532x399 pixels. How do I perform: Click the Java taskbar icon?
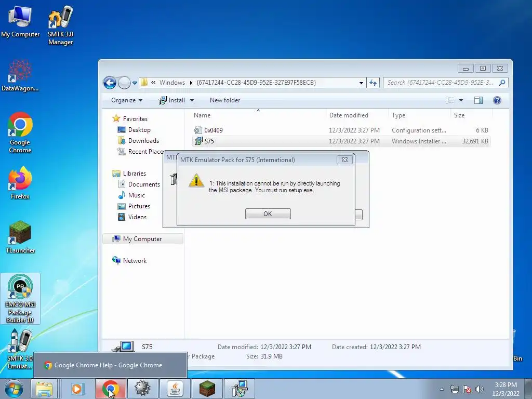click(175, 389)
